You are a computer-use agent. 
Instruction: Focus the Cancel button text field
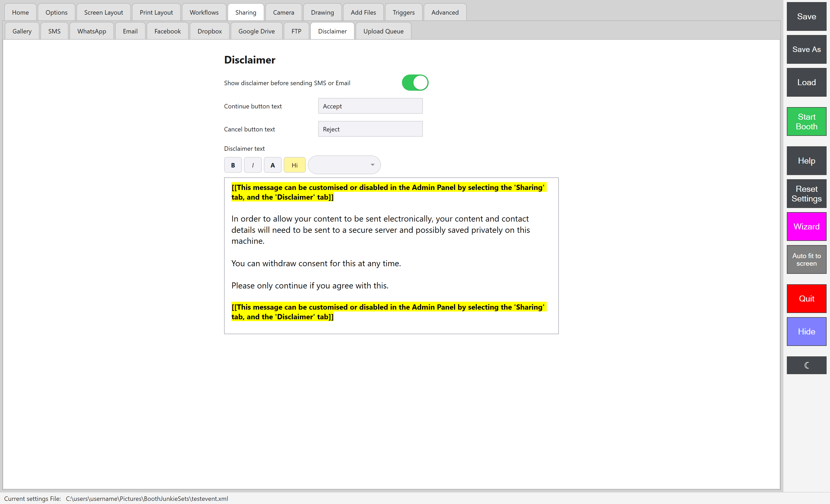click(x=370, y=129)
